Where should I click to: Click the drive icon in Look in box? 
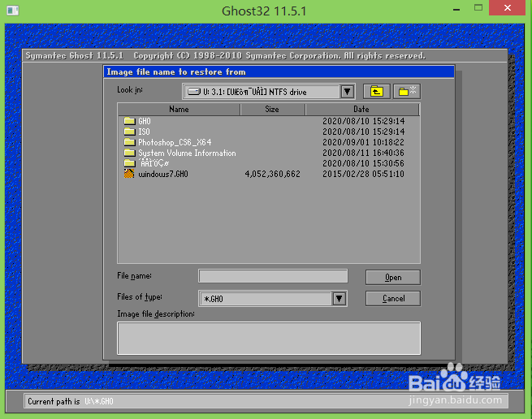[x=194, y=92]
